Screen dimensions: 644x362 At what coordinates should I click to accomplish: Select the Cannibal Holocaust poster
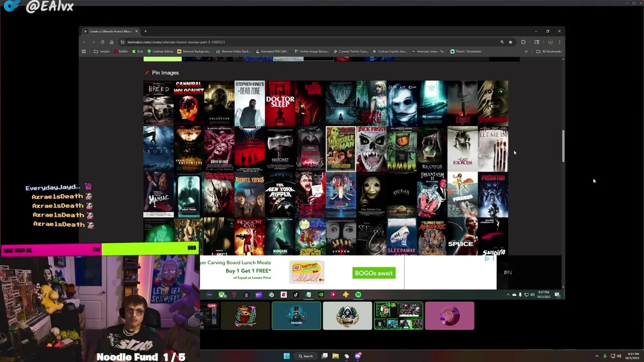coord(189,103)
